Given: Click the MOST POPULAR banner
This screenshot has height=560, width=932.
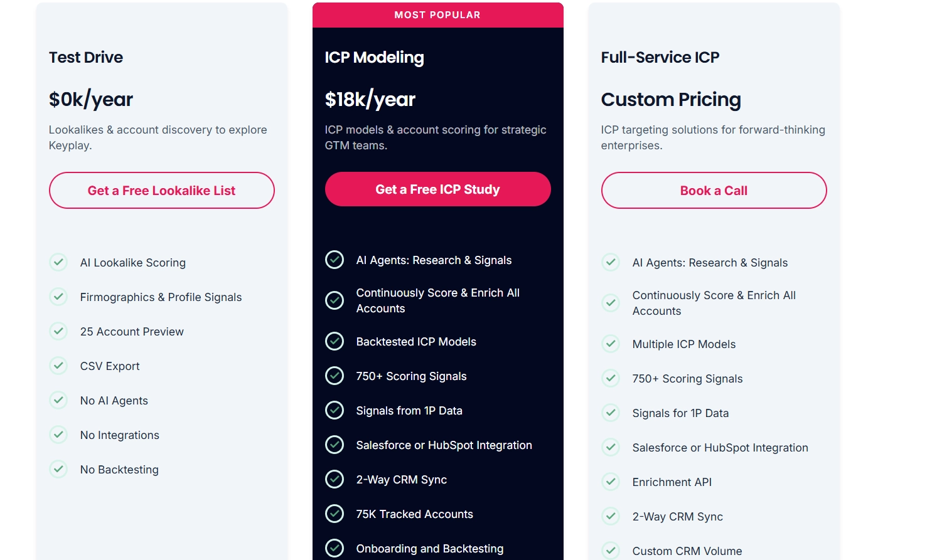Looking at the screenshot, I should tap(438, 15).
